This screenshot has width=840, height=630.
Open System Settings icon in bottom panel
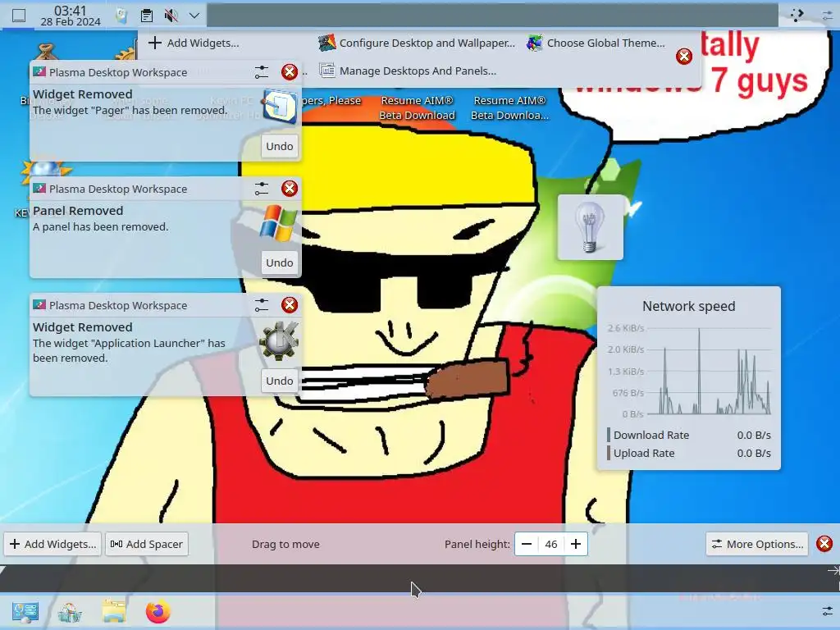pos(25,612)
